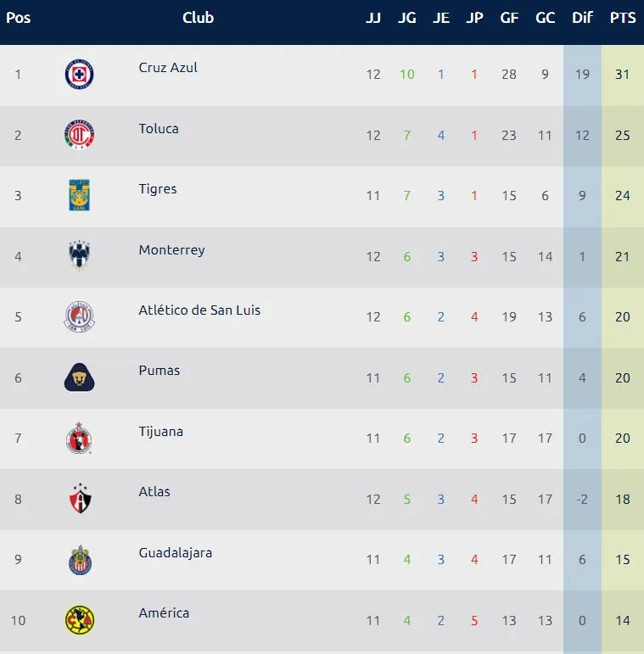This screenshot has height=654, width=644.
Task: Click the América team logo
Action: click(x=80, y=620)
